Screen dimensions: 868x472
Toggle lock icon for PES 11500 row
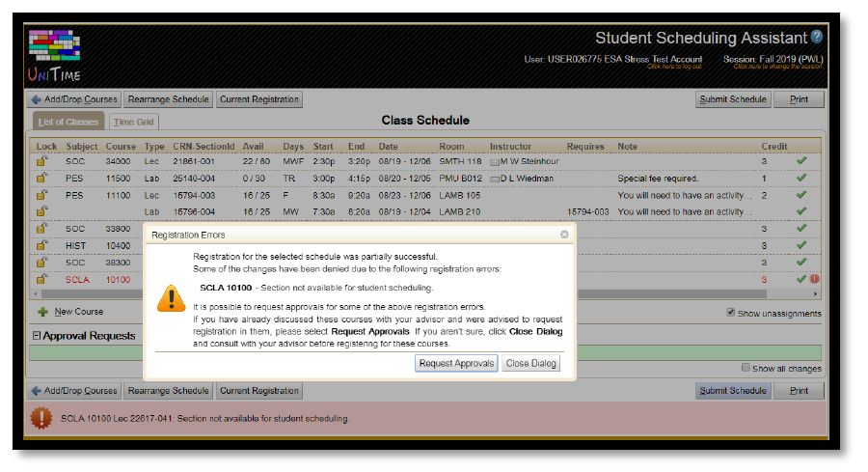point(42,179)
